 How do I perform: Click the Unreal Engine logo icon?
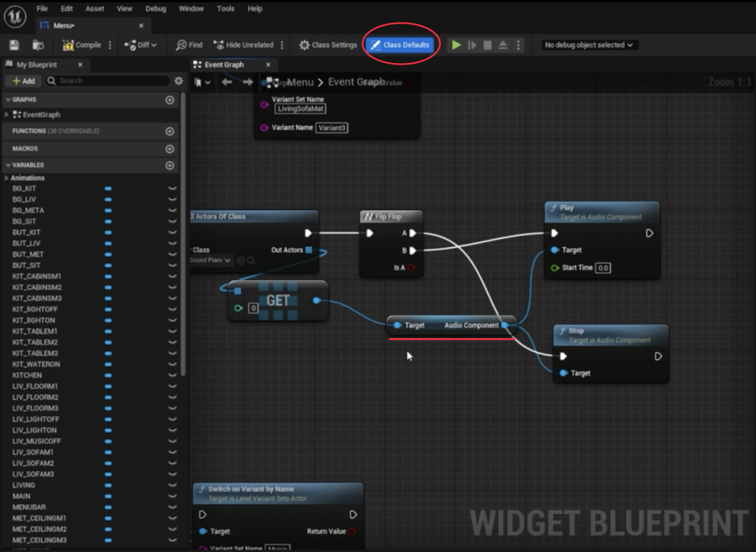15,16
